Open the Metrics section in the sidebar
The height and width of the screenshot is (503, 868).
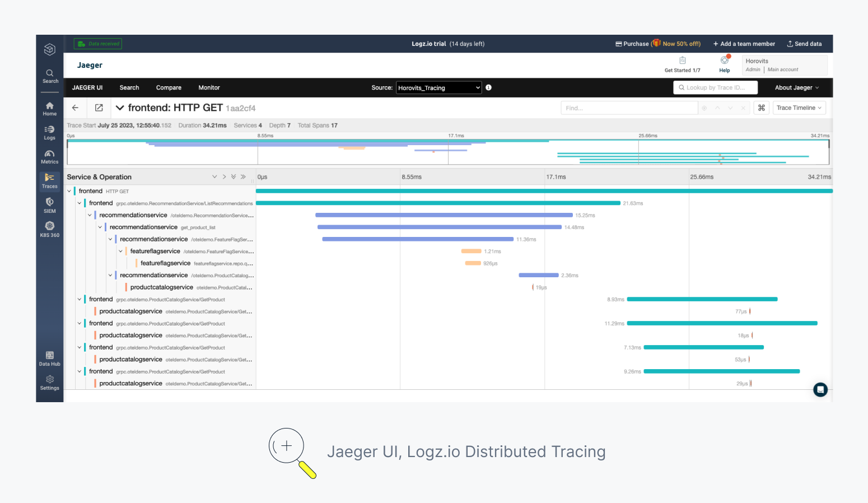click(49, 156)
